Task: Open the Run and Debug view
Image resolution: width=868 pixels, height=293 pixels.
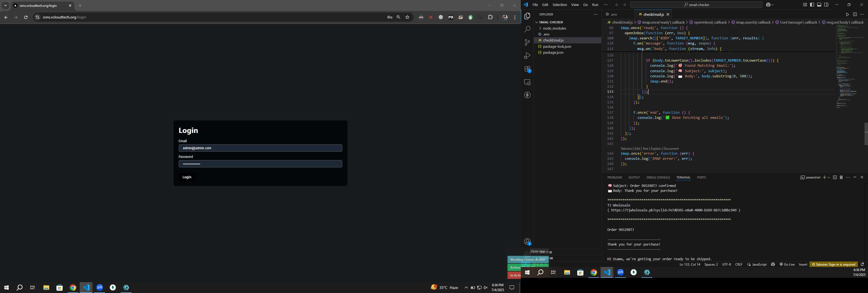Action: point(527,56)
